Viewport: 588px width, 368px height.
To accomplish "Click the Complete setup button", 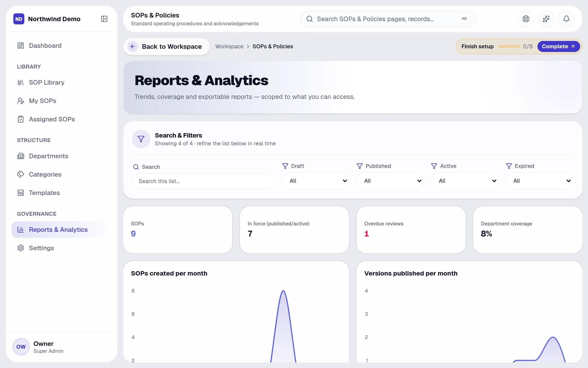I will (558, 46).
